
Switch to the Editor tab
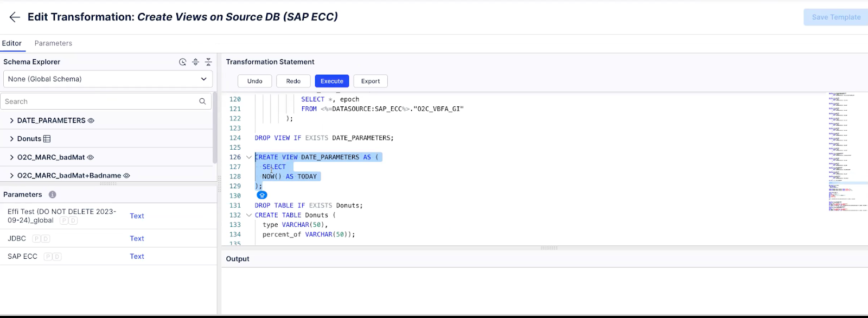12,43
